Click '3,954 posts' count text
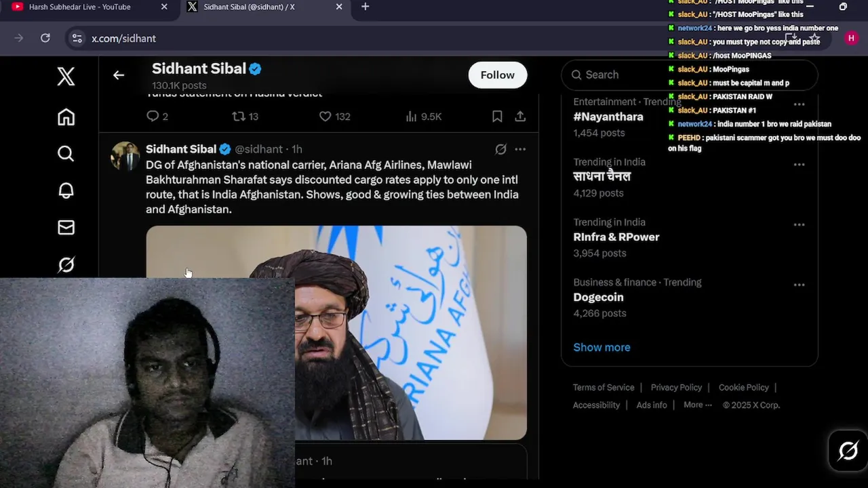This screenshot has width=868, height=488. click(599, 253)
